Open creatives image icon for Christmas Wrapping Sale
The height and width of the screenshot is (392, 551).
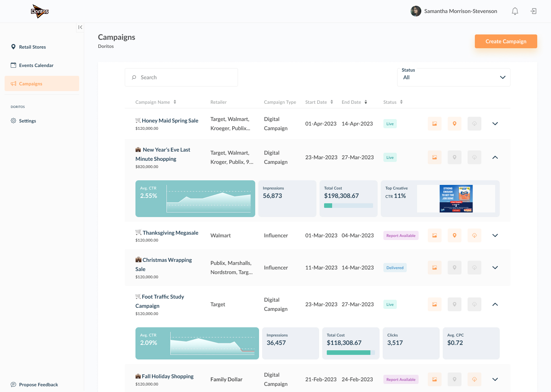pyautogui.click(x=435, y=268)
